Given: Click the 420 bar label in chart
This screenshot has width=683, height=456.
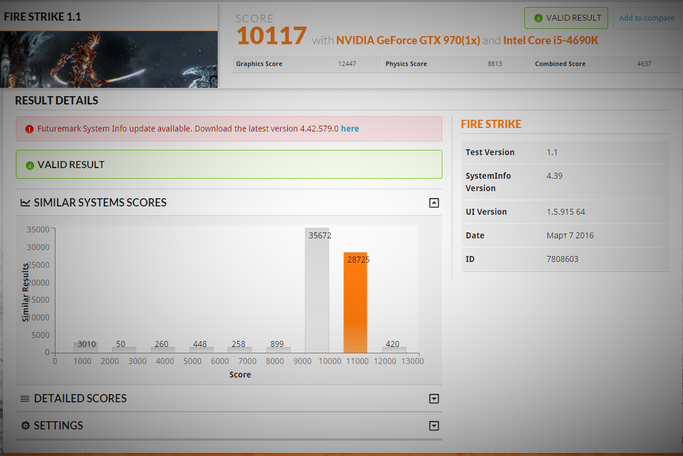Looking at the screenshot, I should click(x=392, y=344).
